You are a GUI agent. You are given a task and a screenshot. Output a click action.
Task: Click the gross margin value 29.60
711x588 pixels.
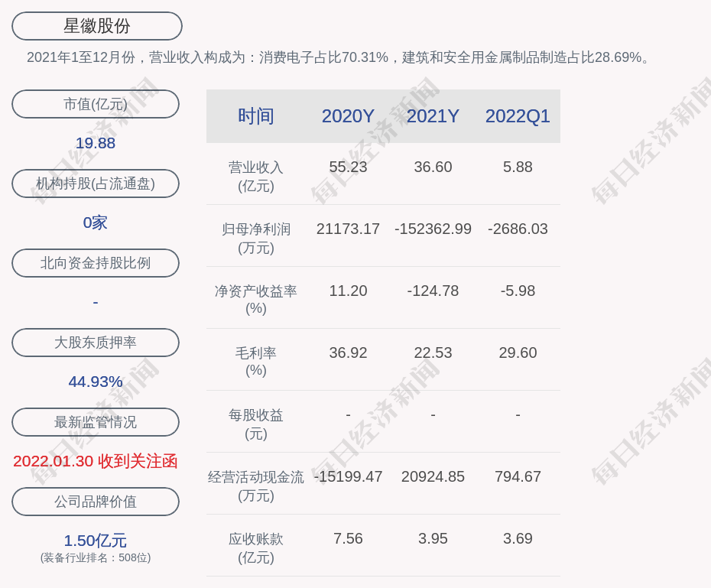(518, 352)
